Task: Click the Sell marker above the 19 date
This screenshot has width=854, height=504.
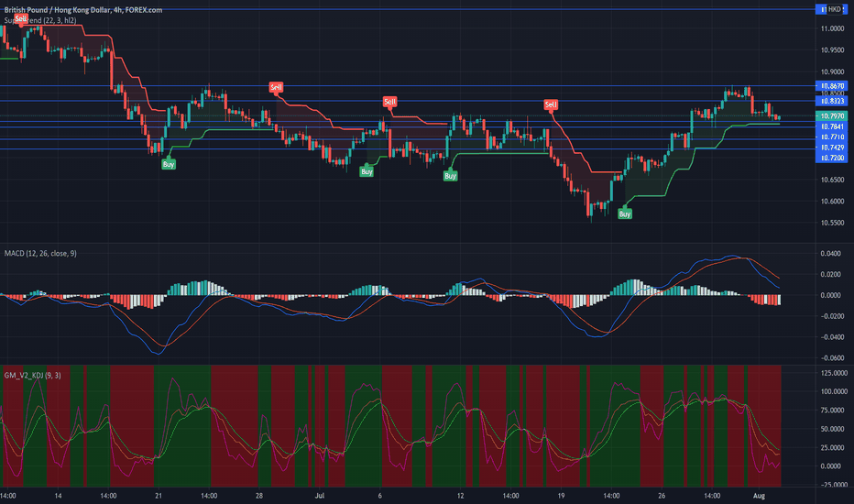Action: 551,104
